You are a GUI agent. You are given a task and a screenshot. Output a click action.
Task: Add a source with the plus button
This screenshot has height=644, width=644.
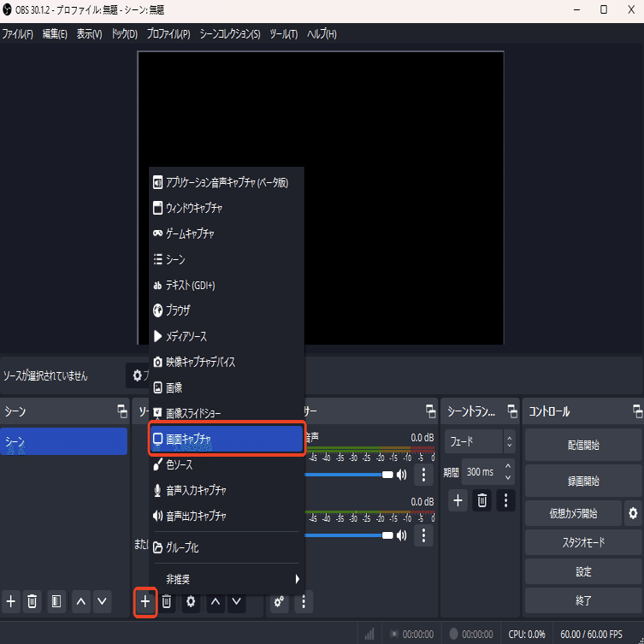coord(145,602)
